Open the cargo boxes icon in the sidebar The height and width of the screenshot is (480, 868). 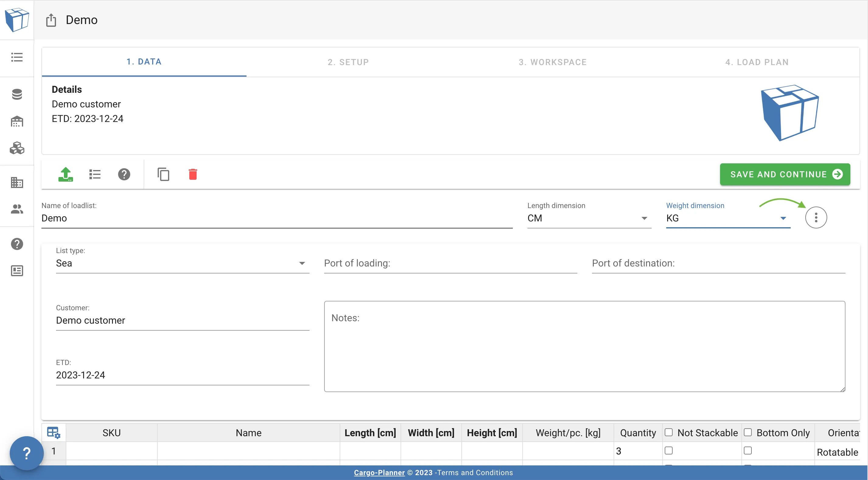pos(16,148)
